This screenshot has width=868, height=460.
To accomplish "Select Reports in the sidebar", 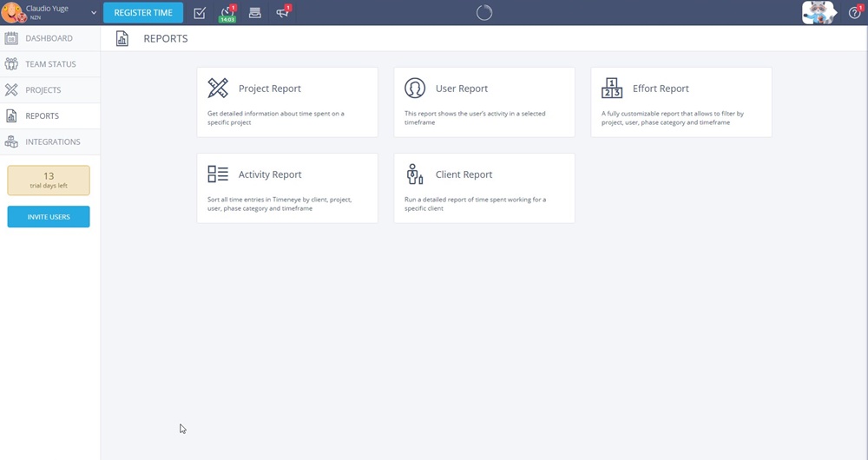I will coord(43,116).
